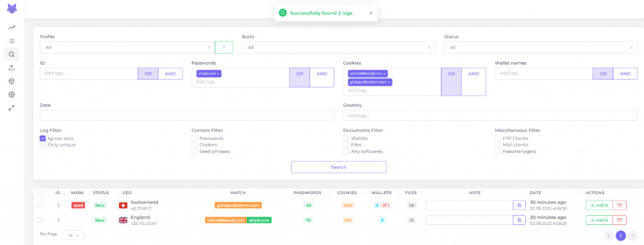Switch Passwords filter to AND
This screenshot has height=245, width=644.
coord(322,74)
